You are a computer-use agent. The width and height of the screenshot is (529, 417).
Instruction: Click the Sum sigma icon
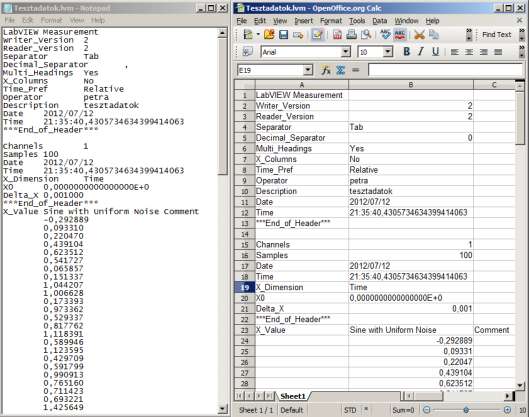point(340,70)
